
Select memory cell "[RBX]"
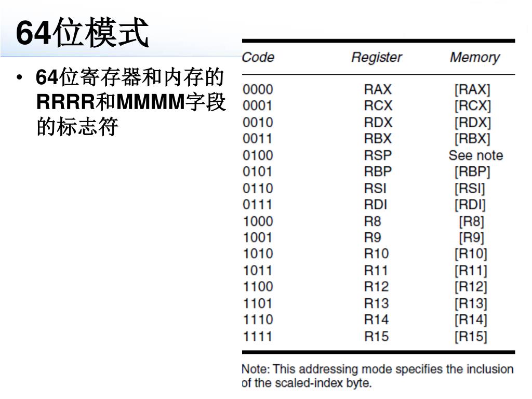click(473, 139)
